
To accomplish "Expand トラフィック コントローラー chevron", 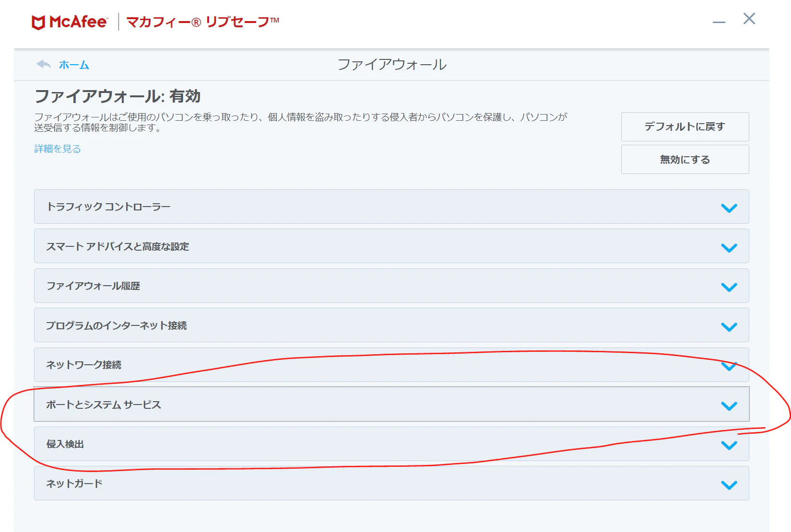I will pyautogui.click(x=729, y=208).
